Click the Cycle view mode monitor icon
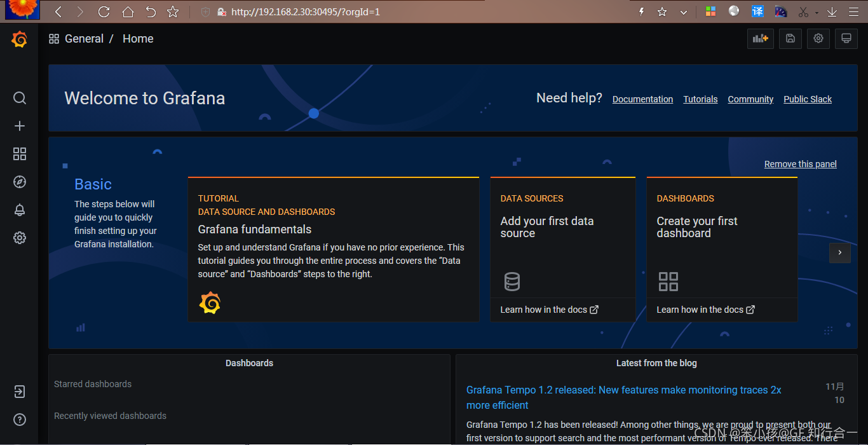868x445 pixels. (x=846, y=39)
